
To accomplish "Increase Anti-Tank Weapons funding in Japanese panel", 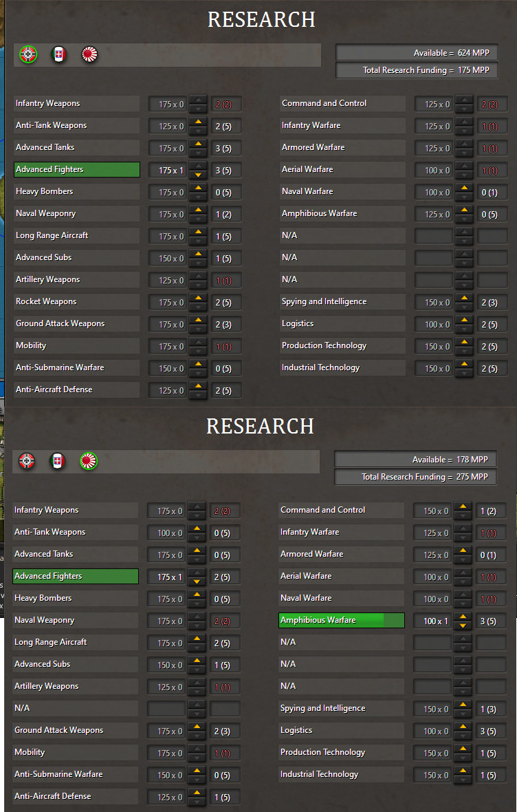I will click(197, 528).
